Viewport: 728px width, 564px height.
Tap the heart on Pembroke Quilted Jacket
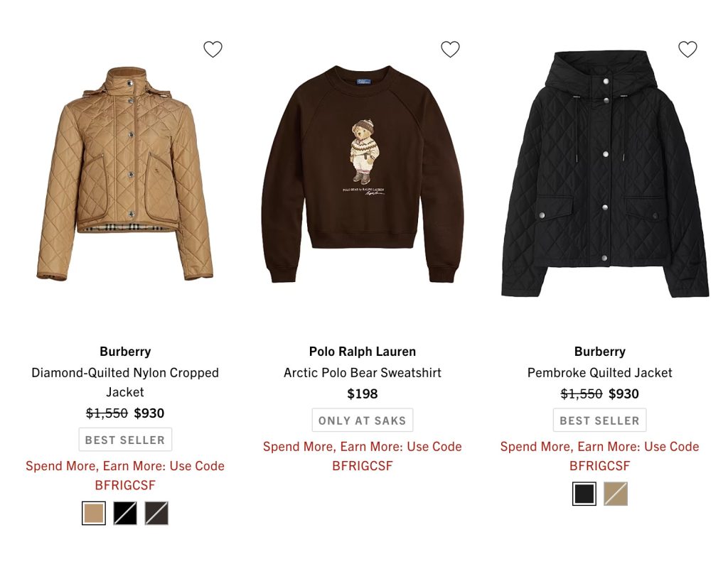(687, 49)
